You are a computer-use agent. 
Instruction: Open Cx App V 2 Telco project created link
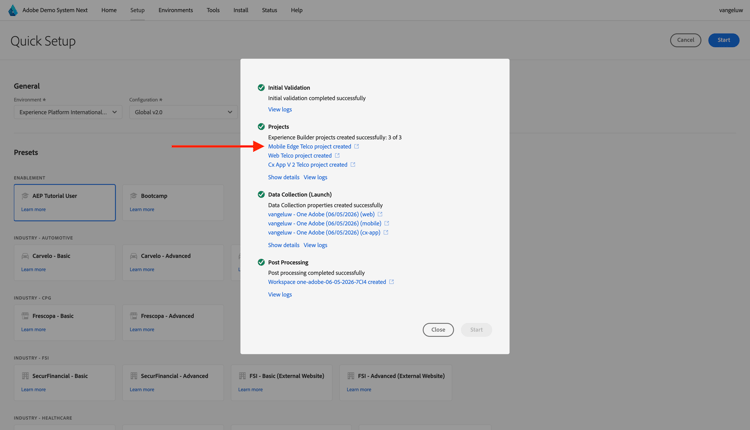[308, 165]
